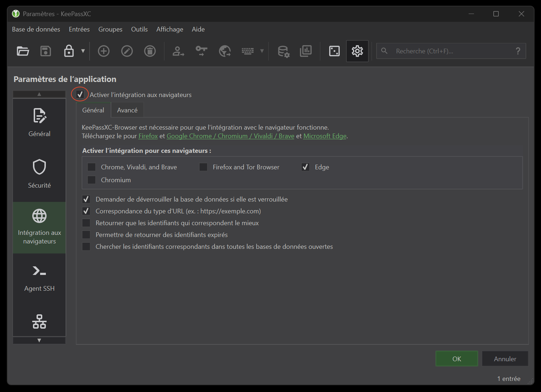Click the Annuler button
The width and height of the screenshot is (541, 392).
coord(505,359)
